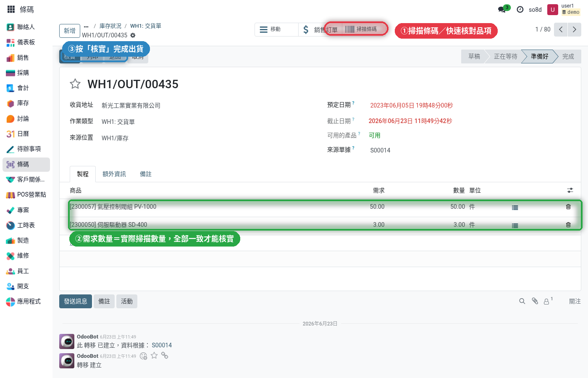Click the 收貨地址 新光工業實業有限公司 field
Viewport: 588px width, 378px height.
131,105
